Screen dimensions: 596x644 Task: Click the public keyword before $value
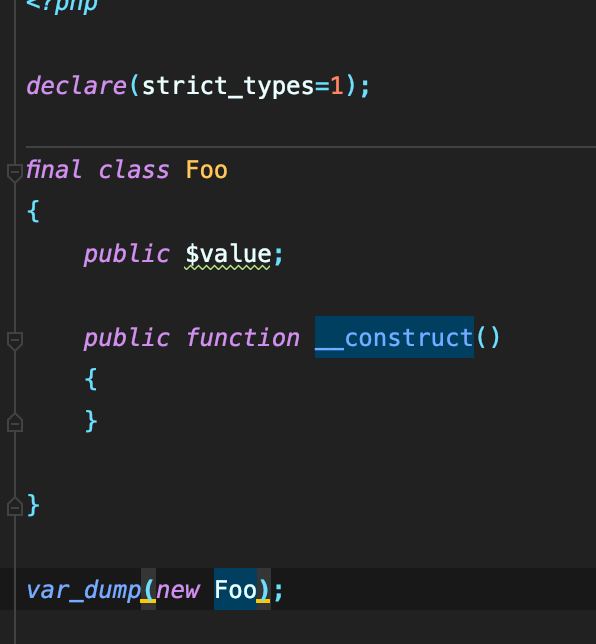tap(127, 254)
